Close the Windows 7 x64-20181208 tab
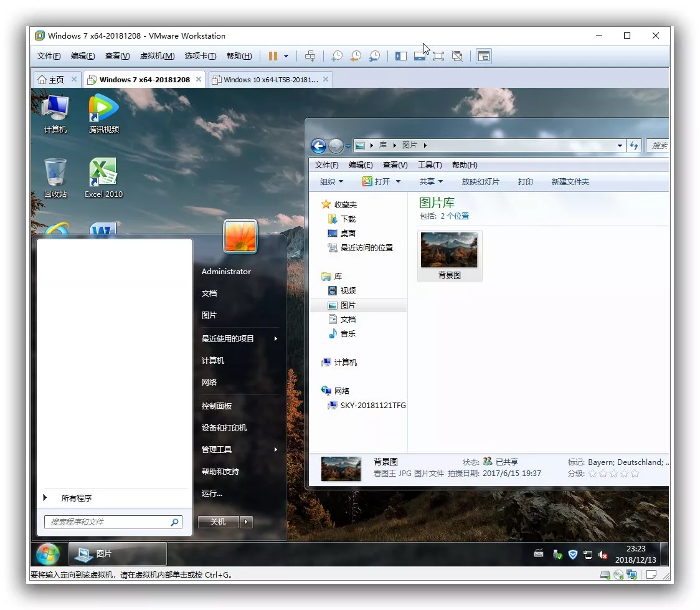The image size is (700, 610). tap(199, 79)
